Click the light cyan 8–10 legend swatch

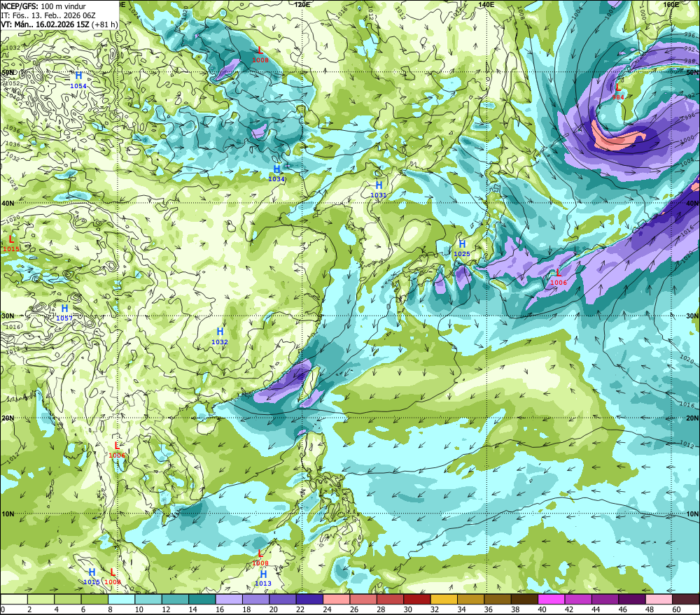tap(121, 600)
